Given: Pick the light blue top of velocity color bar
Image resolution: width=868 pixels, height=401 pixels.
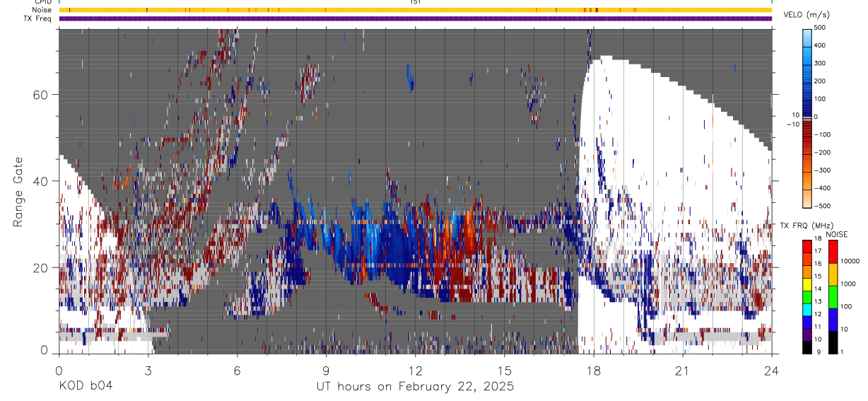Looking at the screenshot, I should (807, 37).
